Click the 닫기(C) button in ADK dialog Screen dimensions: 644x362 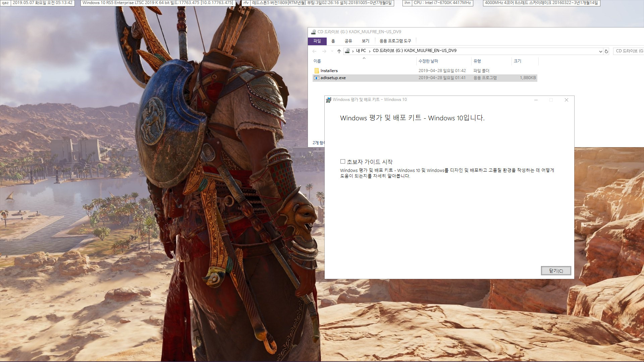click(556, 271)
